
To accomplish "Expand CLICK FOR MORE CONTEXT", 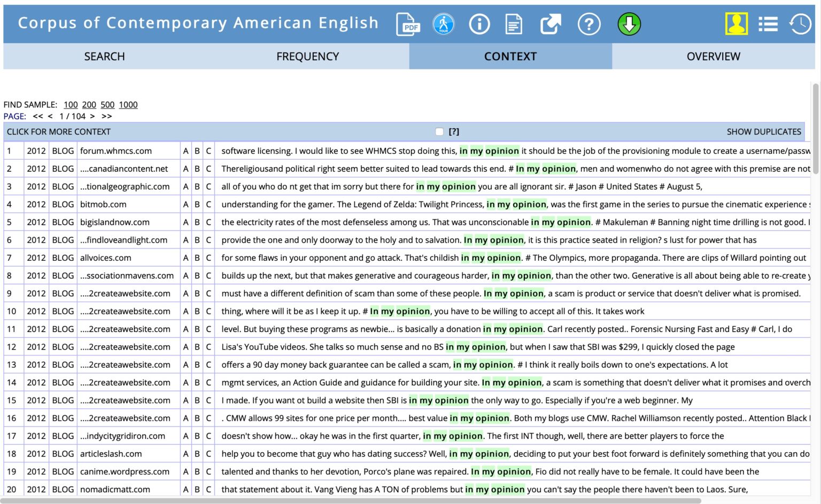I will point(59,131).
